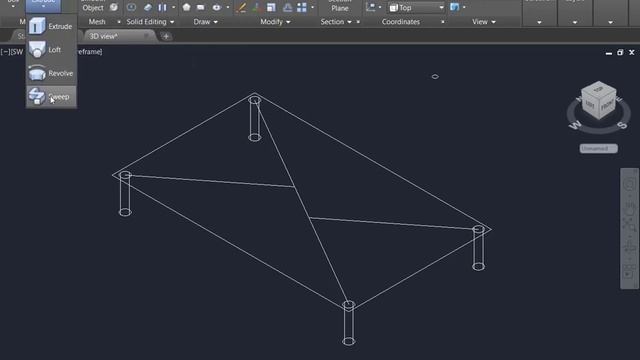
Task: Select the Revolve command
Action: 51,73
